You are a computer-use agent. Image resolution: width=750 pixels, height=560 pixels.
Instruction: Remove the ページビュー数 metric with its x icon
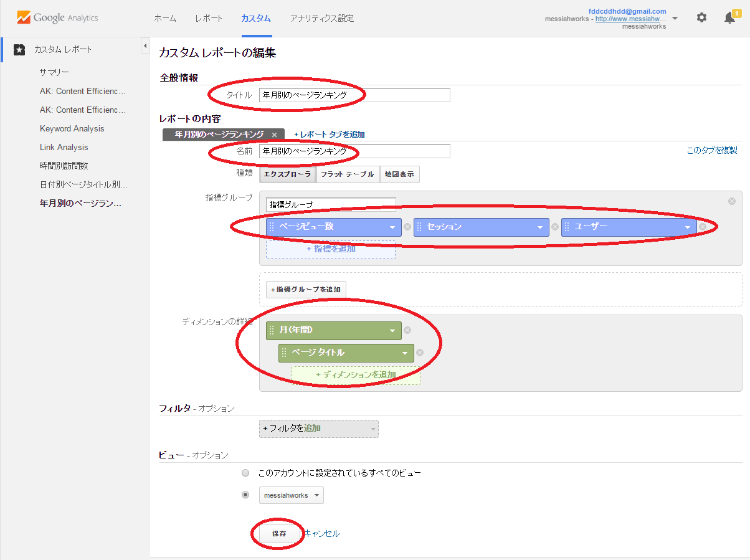407,227
